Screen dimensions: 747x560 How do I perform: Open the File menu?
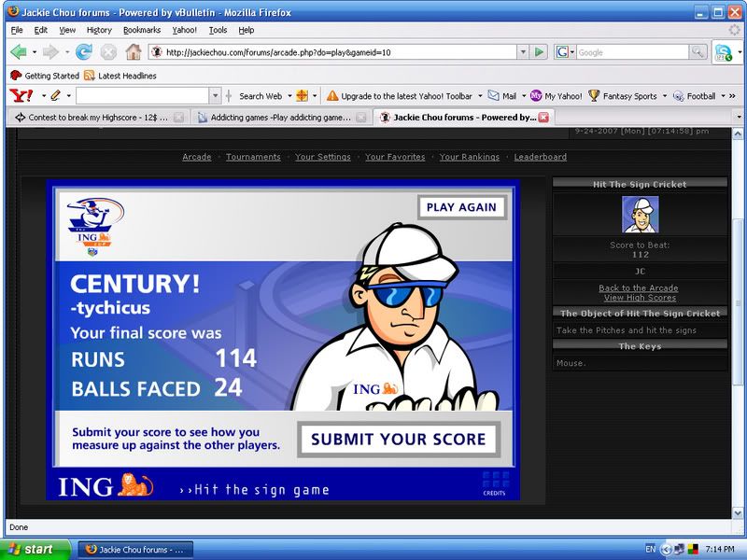17,30
